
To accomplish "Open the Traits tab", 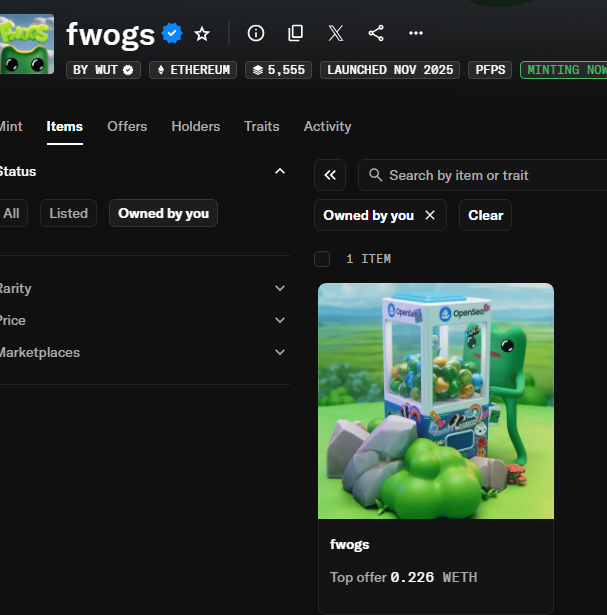I will pyautogui.click(x=262, y=126).
